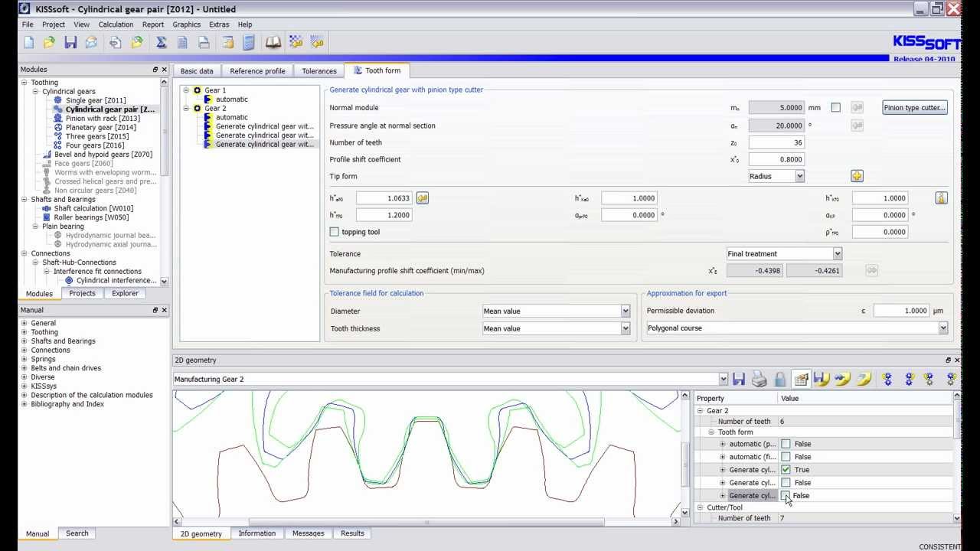The width and height of the screenshot is (980, 551).
Task: Click the last gear rotation icon in 2D toolbar
Action: click(952, 379)
